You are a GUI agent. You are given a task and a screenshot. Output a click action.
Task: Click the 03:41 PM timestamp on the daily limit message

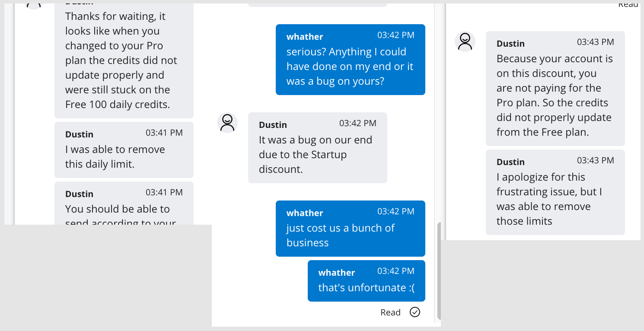[164, 133]
